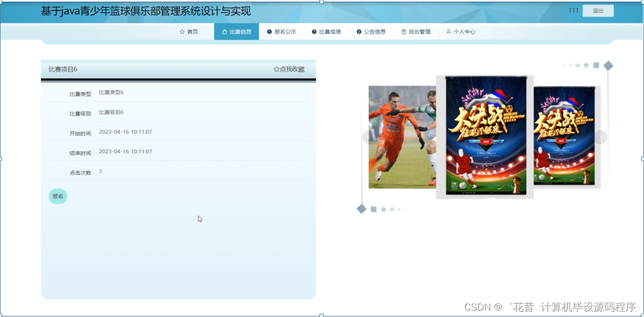Select the football players photo thumbnail
Image resolution: width=644 pixels, height=317 pixels.
[x=402, y=137]
